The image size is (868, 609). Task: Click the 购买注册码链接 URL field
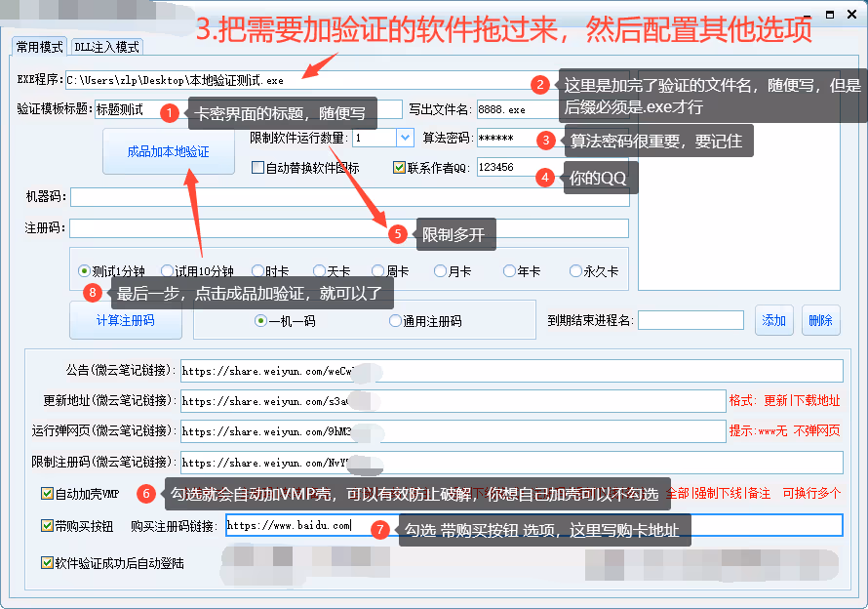tap(533, 525)
